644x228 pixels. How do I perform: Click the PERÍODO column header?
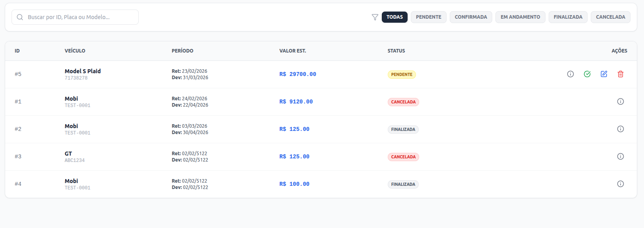pos(182,51)
